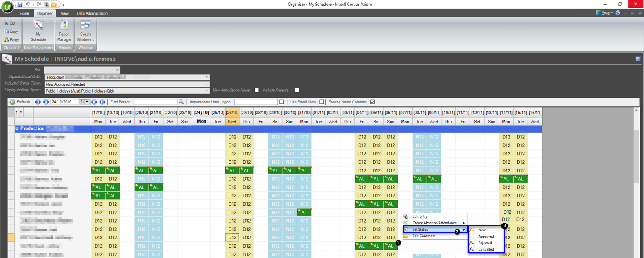Launch the Report Manager
The image size is (644, 258).
64,31
